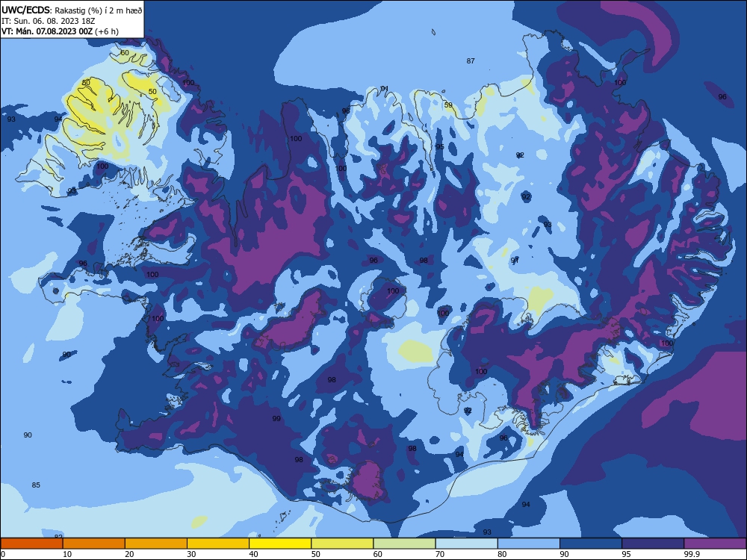Click the 30 legend scale label
Image resolution: width=747 pixels, height=560 pixels.
(x=191, y=554)
